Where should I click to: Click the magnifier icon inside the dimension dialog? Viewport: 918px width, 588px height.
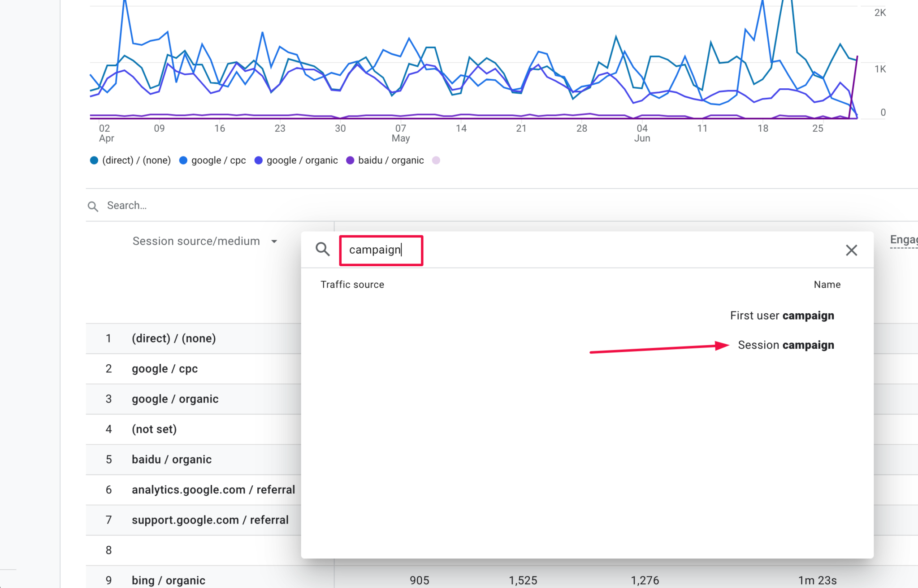pyautogui.click(x=323, y=250)
